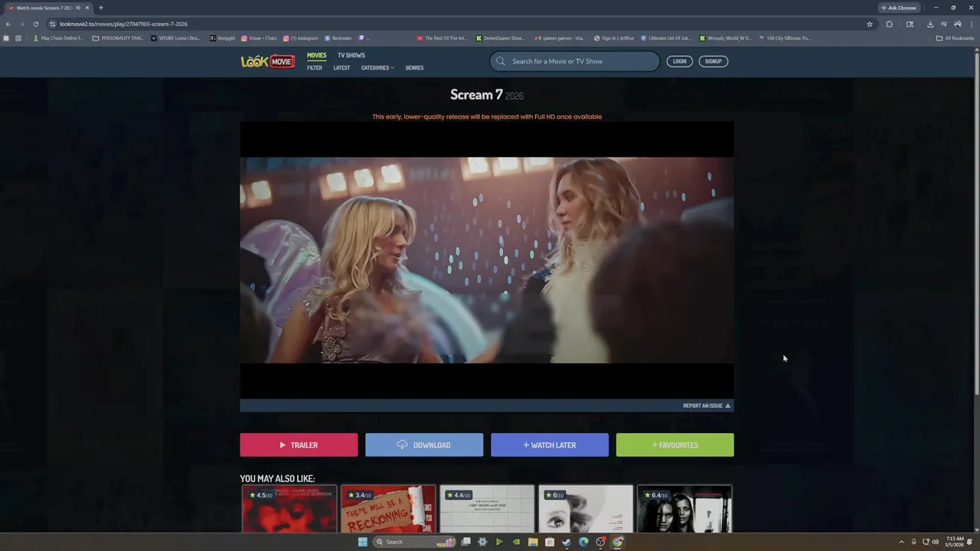Add movie to Favourites
980x551 pixels.
click(675, 445)
